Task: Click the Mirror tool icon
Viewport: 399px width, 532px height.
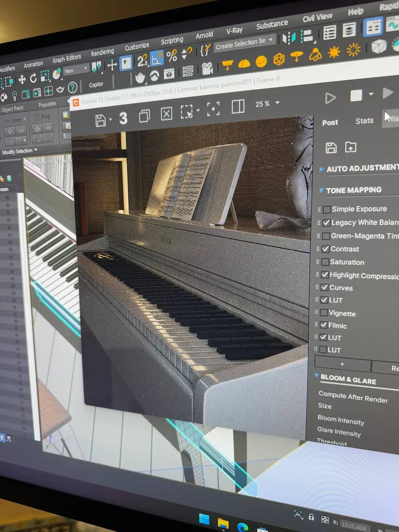Action: click(288, 38)
